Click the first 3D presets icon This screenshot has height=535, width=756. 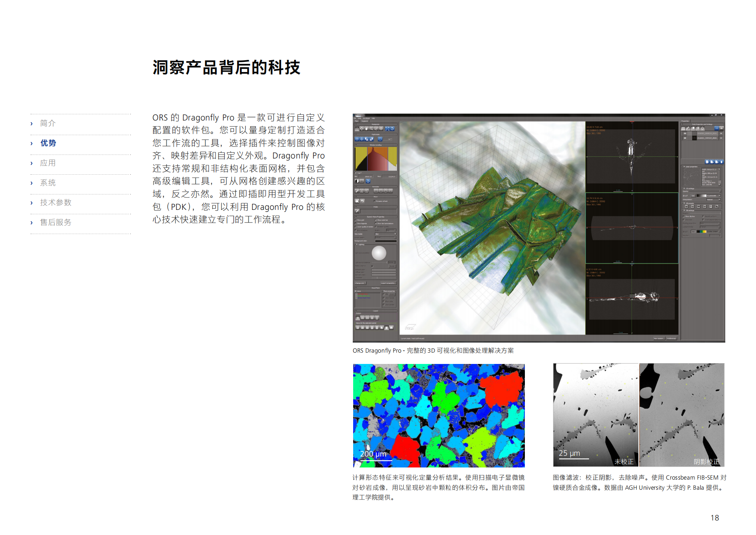click(x=686, y=206)
